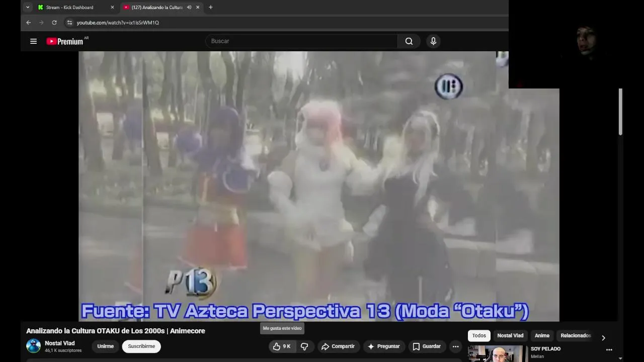Reload the current page

click(x=54, y=23)
